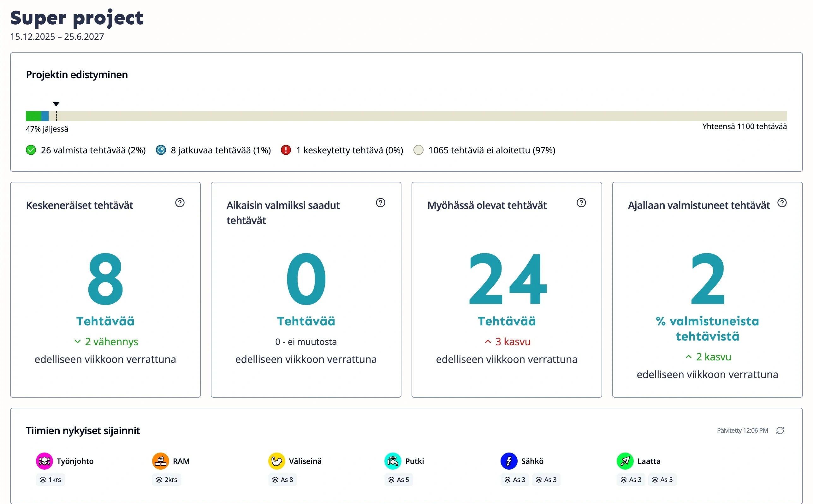Click the Väliseinä yellow team icon
Image resolution: width=813 pixels, height=504 pixels.
click(277, 461)
